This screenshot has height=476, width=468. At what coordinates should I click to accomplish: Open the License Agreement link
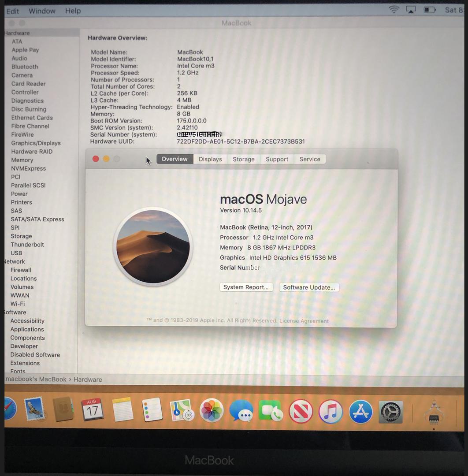pos(304,321)
